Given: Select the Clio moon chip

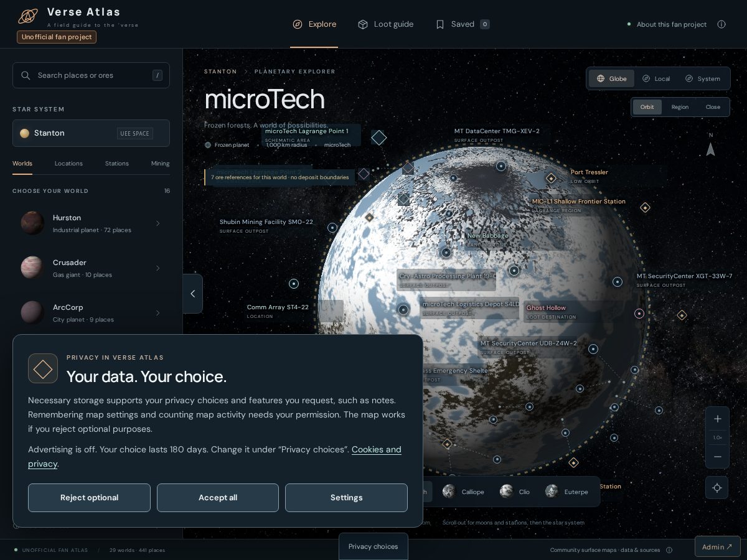Looking at the screenshot, I should coord(515,492).
